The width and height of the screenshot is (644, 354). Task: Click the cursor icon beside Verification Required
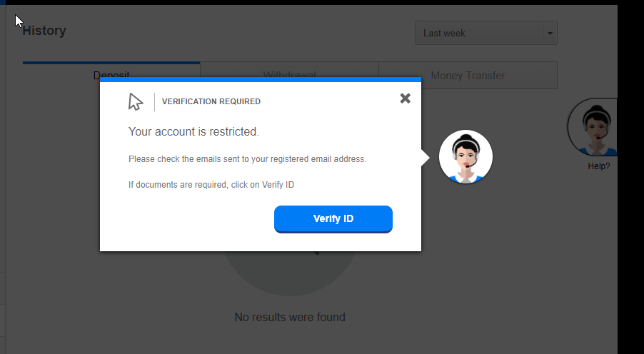pyautogui.click(x=136, y=102)
